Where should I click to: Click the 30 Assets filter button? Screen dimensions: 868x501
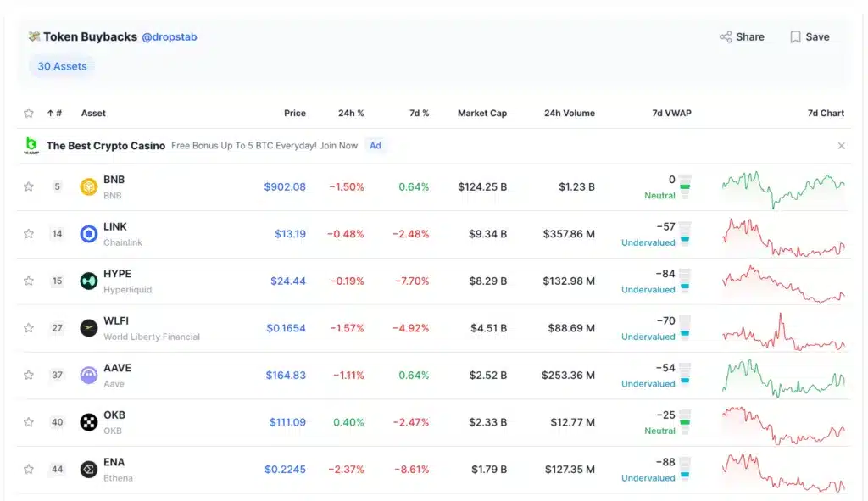(x=61, y=65)
